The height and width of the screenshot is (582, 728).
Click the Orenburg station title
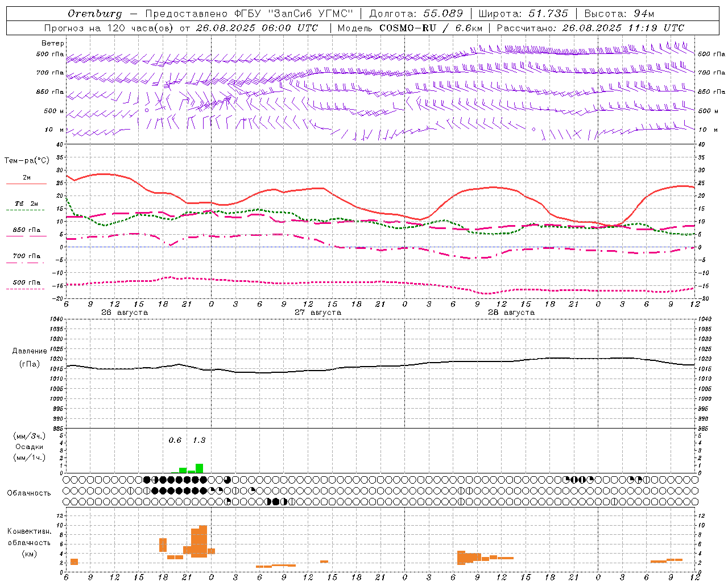(94, 14)
